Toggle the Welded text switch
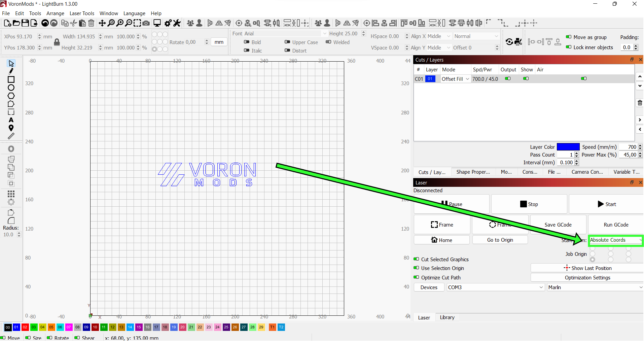The width and height of the screenshot is (644, 341). click(x=328, y=42)
